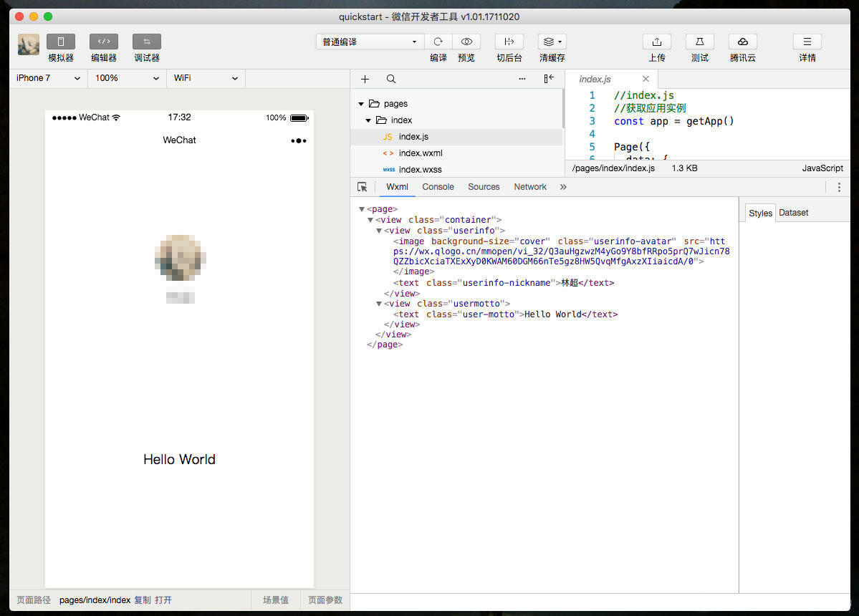859x616 pixels.
Task: Open the clear cache (清缓存) menu
Action: pyautogui.click(x=552, y=42)
